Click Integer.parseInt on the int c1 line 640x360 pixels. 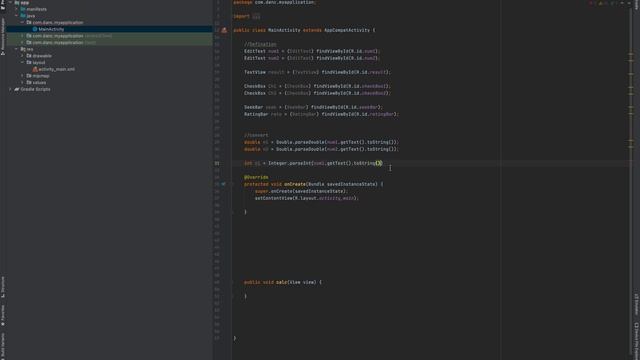pyautogui.click(x=289, y=163)
